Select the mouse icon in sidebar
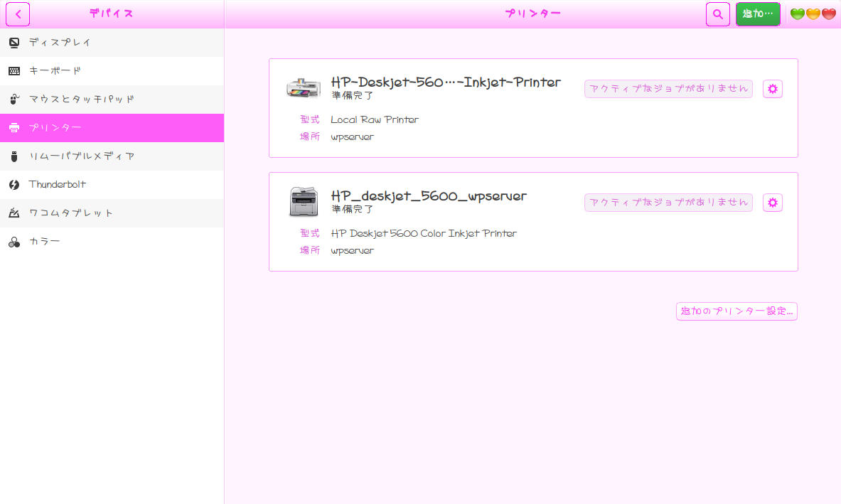Image resolution: width=841 pixels, height=504 pixels. [x=14, y=100]
